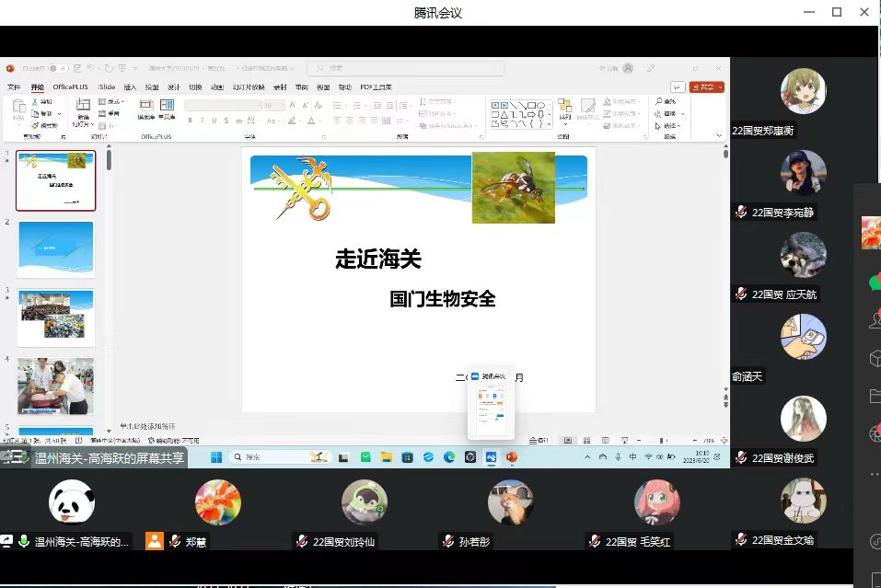Click the New Slide icon

pyautogui.click(x=83, y=109)
